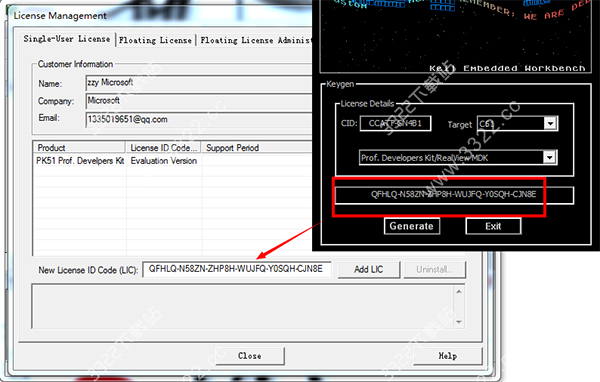Click the Company field showing Microsoft

pos(199,101)
